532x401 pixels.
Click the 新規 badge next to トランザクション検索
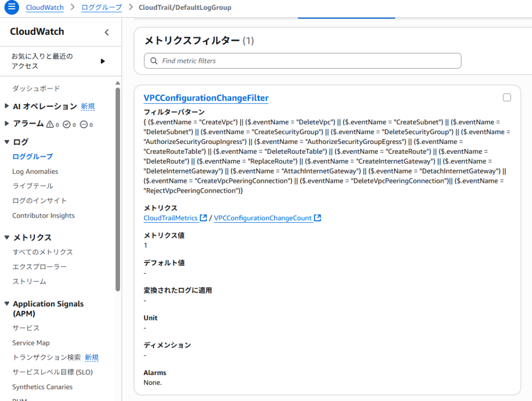(x=91, y=357)
